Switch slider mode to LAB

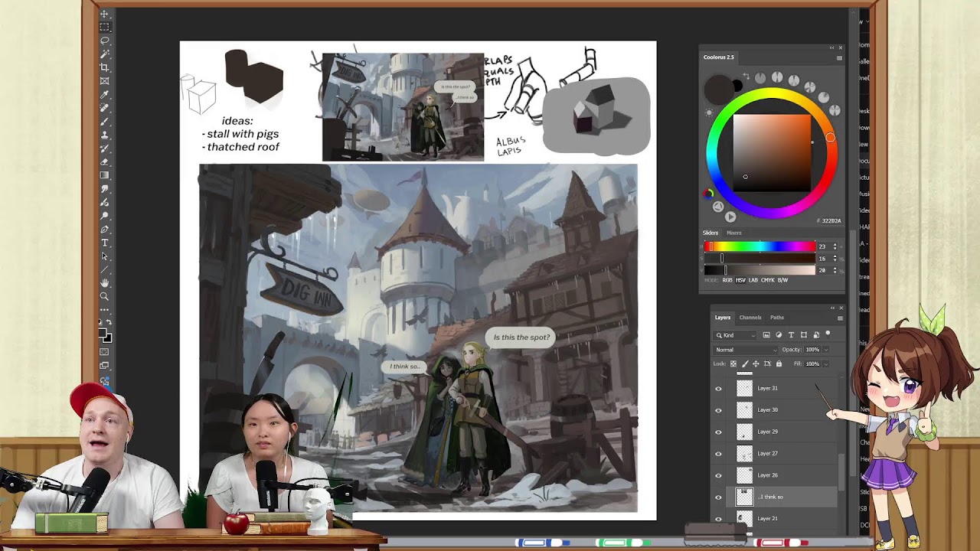[x=753, y=280]
